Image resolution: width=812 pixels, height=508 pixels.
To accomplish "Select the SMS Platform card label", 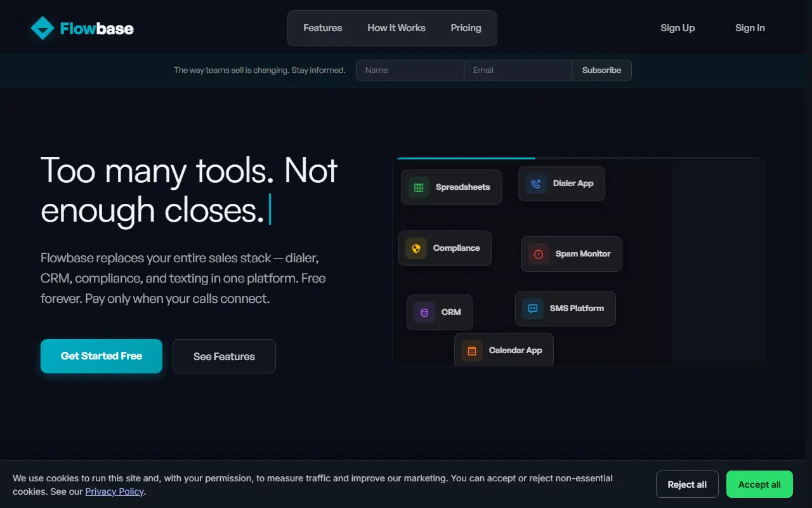I will 577,309.
